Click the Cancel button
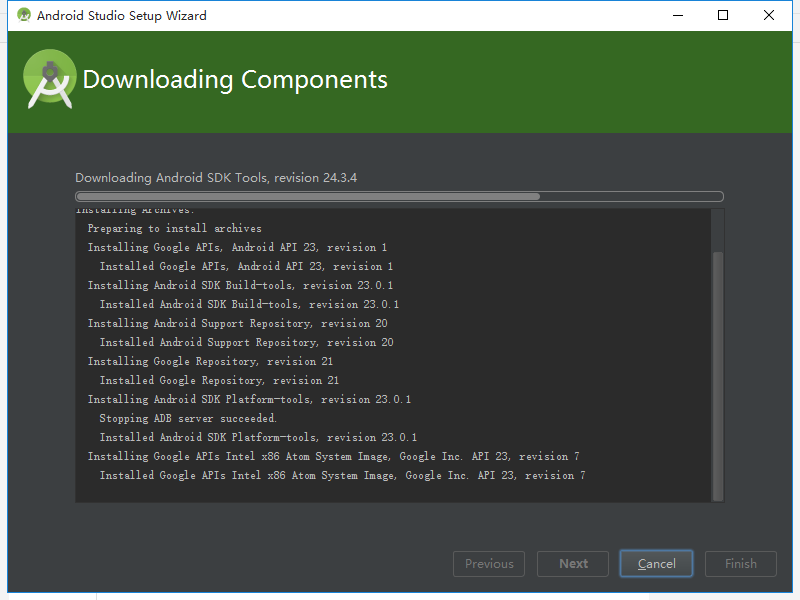This screenshot has height=600, width=800. pos(656,564)
